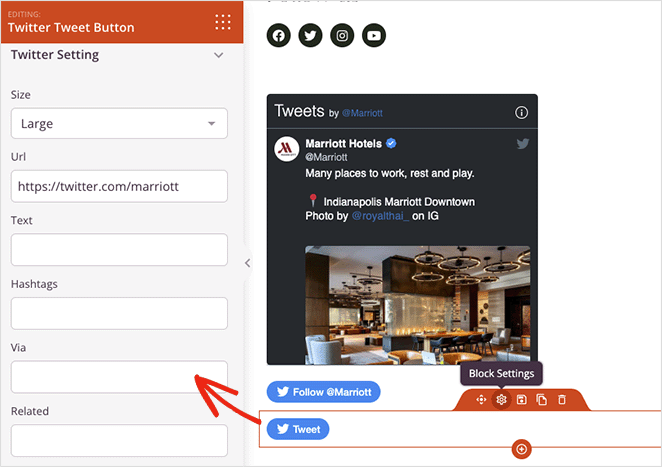Click the Follow @Marriott button
The image size is (662, 467).
(x=323, y=392)
